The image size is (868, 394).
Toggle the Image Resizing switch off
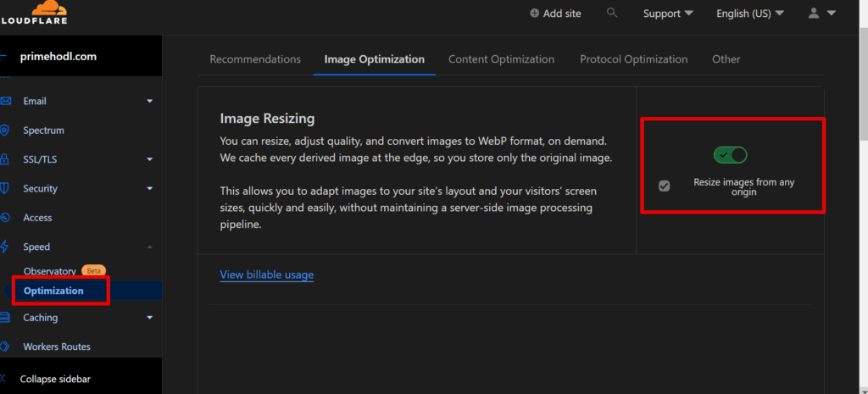click(x=730, y=155)
